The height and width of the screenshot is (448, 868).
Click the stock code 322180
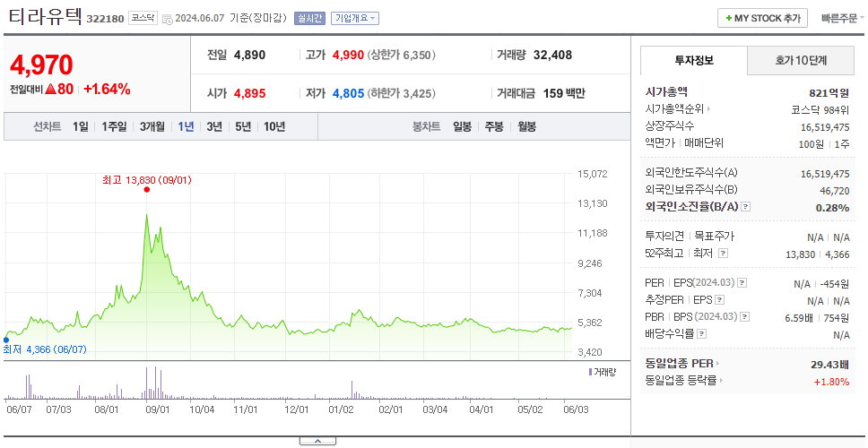coord(105,20)
